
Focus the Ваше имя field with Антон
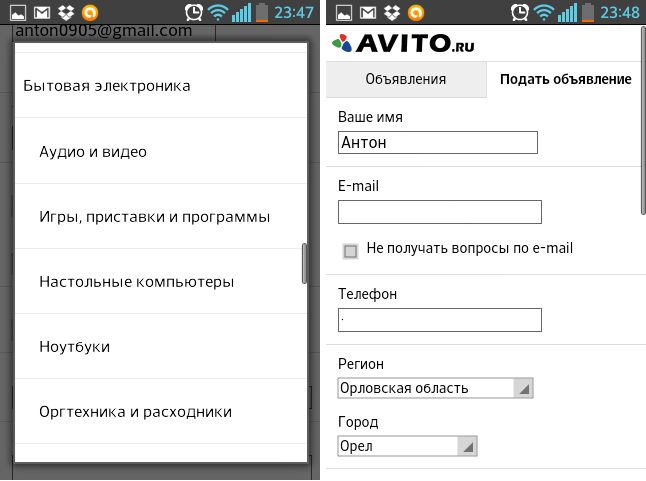click(x=438, y=142)
